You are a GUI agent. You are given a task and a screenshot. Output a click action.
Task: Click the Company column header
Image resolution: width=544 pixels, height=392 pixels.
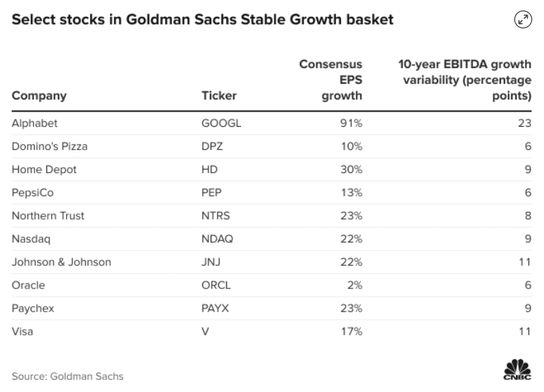pyautogui.click(x=40, y=95)
